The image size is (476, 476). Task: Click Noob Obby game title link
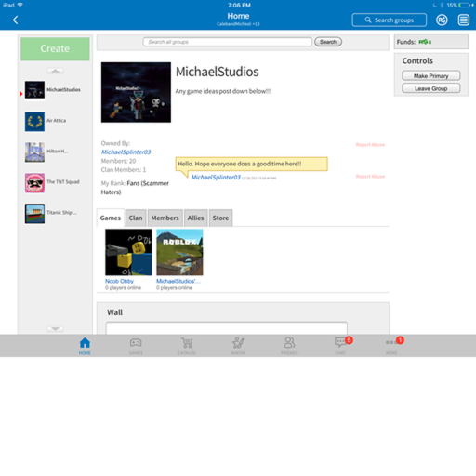pyautogui.click(x=119, y=281)
